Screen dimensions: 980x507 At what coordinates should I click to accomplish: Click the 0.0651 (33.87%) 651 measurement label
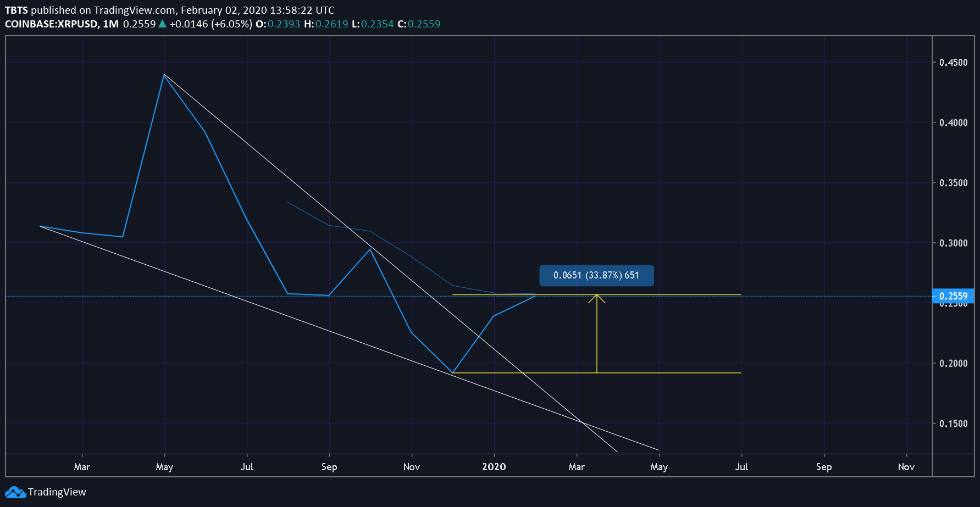click(x=596, y=275)
